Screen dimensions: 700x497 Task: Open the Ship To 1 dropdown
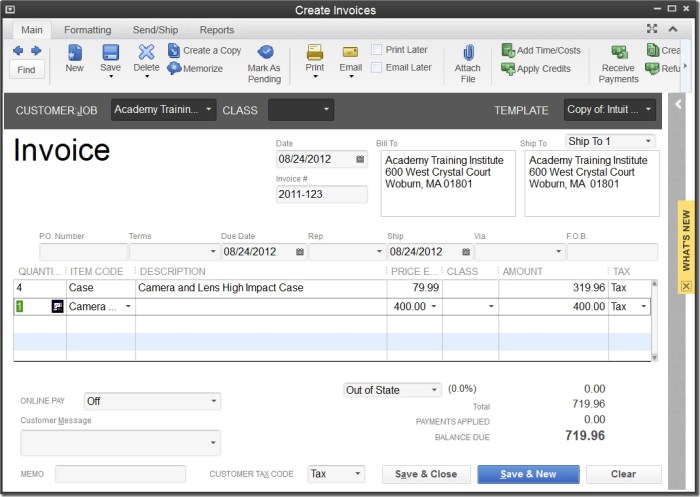[648, 141]
